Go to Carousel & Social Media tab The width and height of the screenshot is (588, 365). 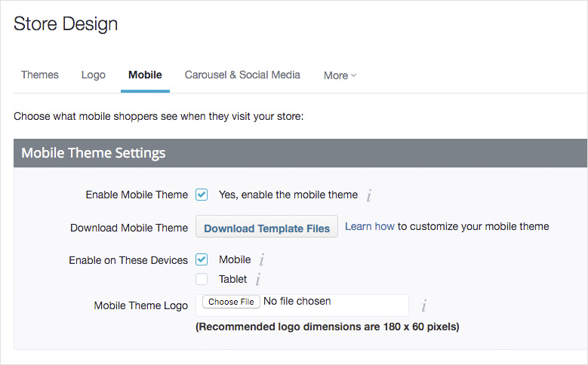[x=242, y=75]
